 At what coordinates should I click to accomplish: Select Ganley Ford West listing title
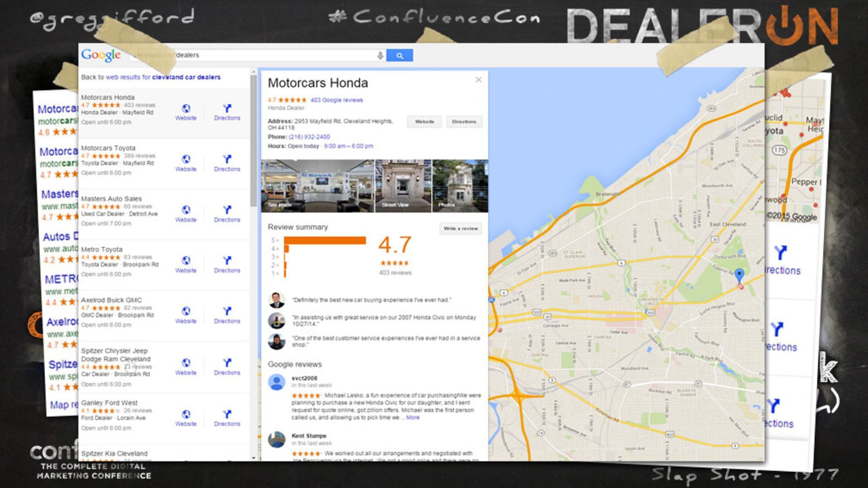[x=109, y=403]
